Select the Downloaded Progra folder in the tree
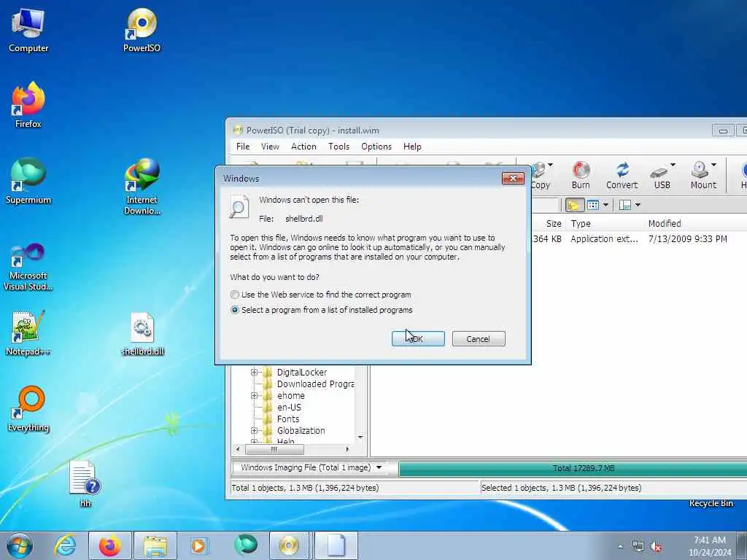Viewport: 747px width, 560px height. point(315,384)
